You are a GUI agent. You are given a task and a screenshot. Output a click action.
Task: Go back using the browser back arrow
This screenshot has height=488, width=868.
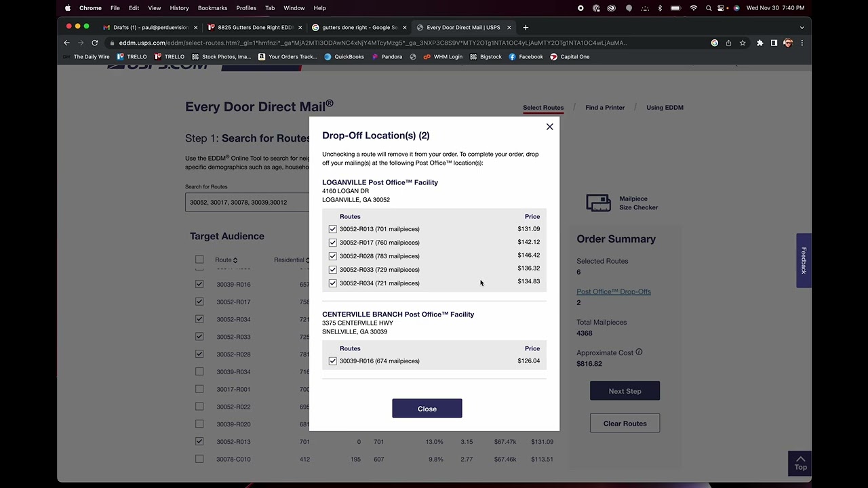pos(66,43)
